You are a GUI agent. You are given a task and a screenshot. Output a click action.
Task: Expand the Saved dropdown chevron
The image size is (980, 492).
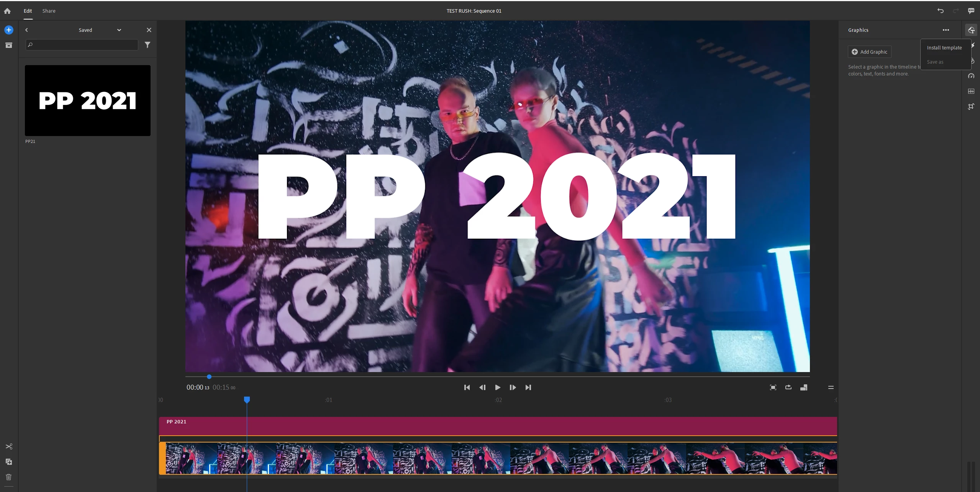(x=119, y=30)
